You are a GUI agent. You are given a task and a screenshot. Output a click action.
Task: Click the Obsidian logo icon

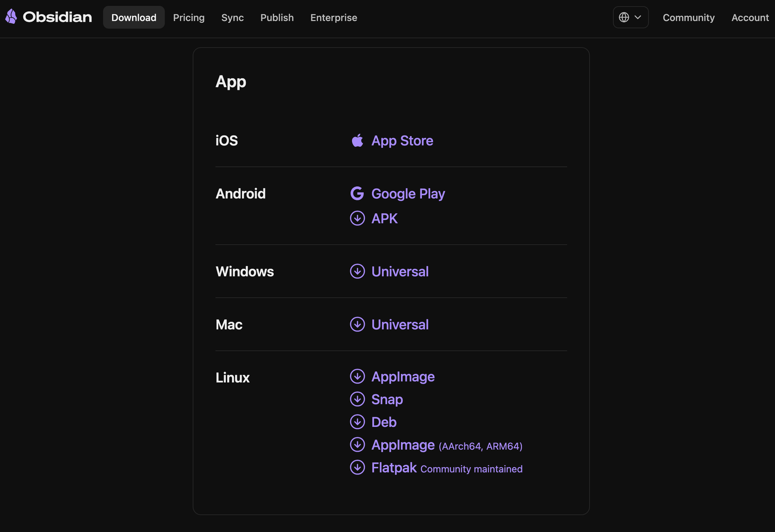pyautogui.click(x=11, y=16)
